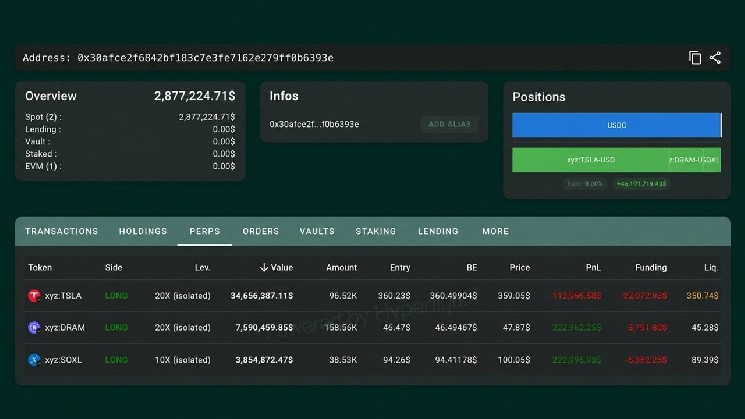Click the Lev. column header

coord(202,267)
